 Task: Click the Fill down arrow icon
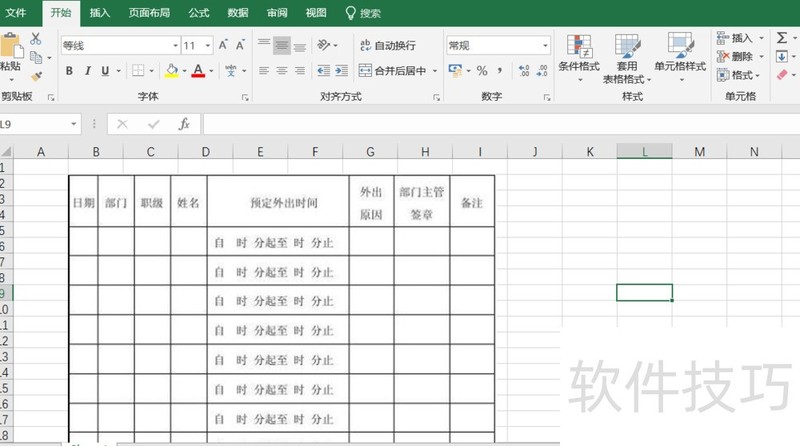click(x=781, y=56)
